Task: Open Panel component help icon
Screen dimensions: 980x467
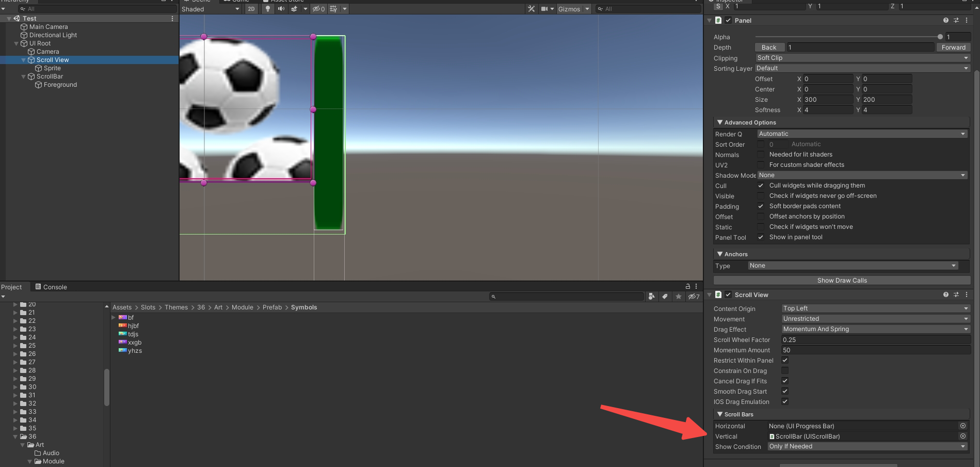Action: click(x=946, y=20)
